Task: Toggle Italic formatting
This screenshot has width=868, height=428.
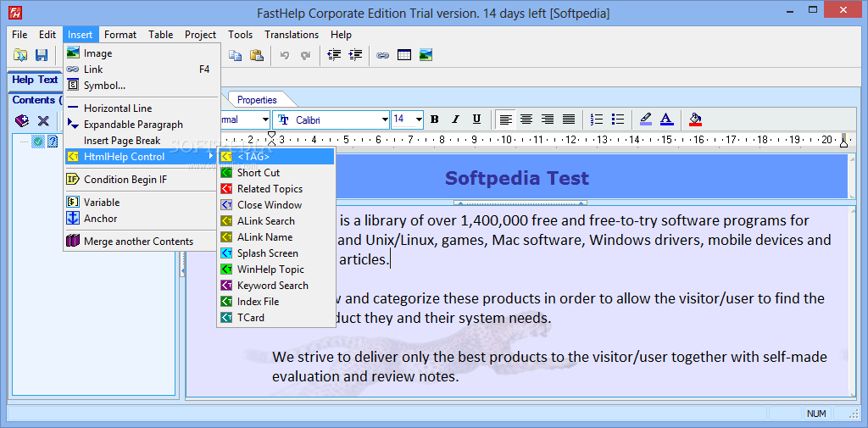Action: (x=455, y=119)
